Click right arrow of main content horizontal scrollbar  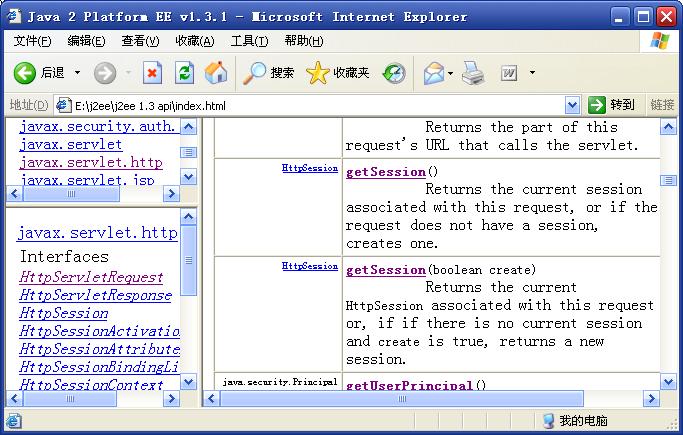pyautogui.click(x=651, y=398)
